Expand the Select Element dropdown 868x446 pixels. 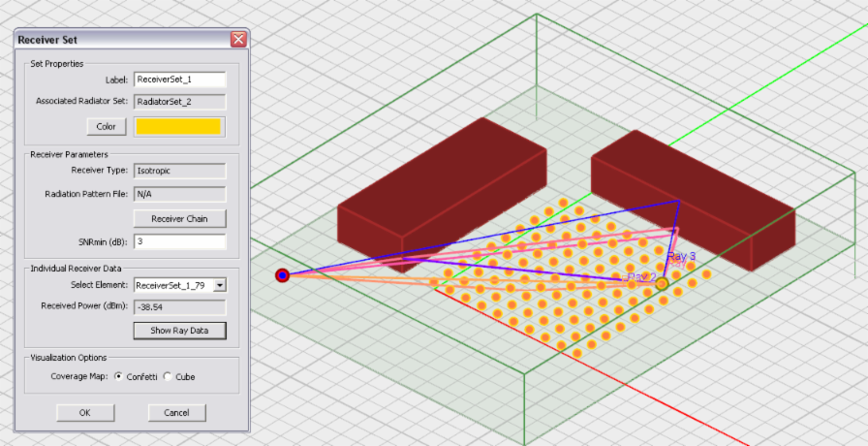(x=220, y=285)
